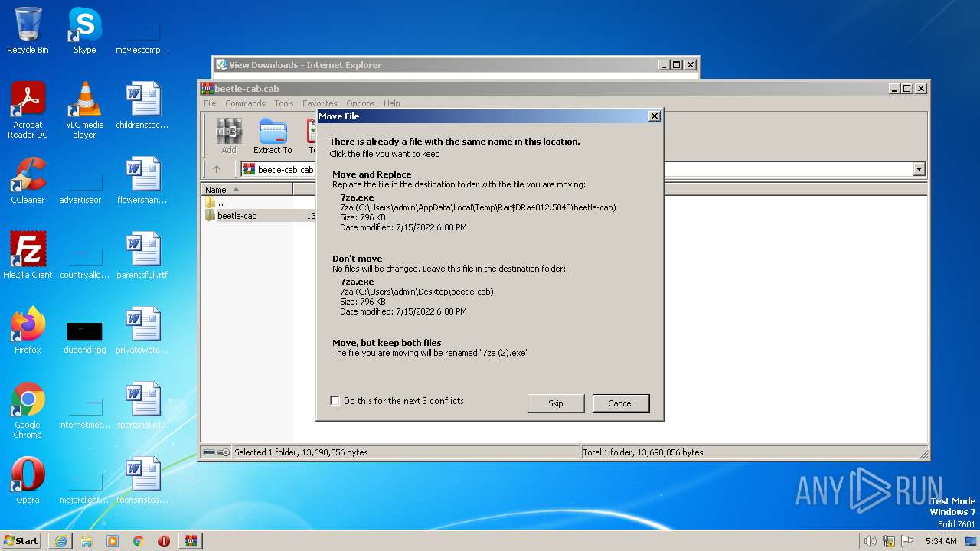Click the Cancel button
The height and width of the screenshot is (551, 980).
pyautogui.click(x=620, y=403)
